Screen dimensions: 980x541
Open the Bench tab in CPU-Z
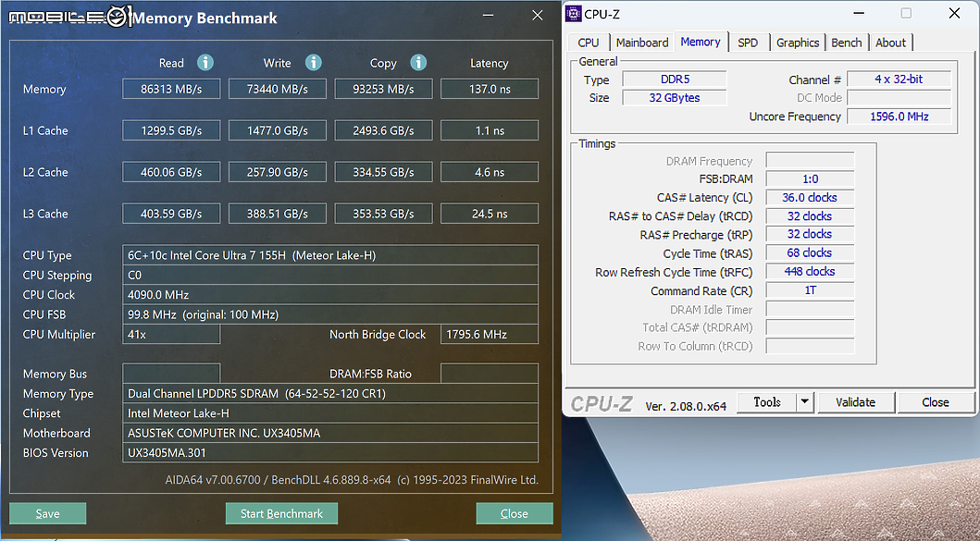point(846,43)
